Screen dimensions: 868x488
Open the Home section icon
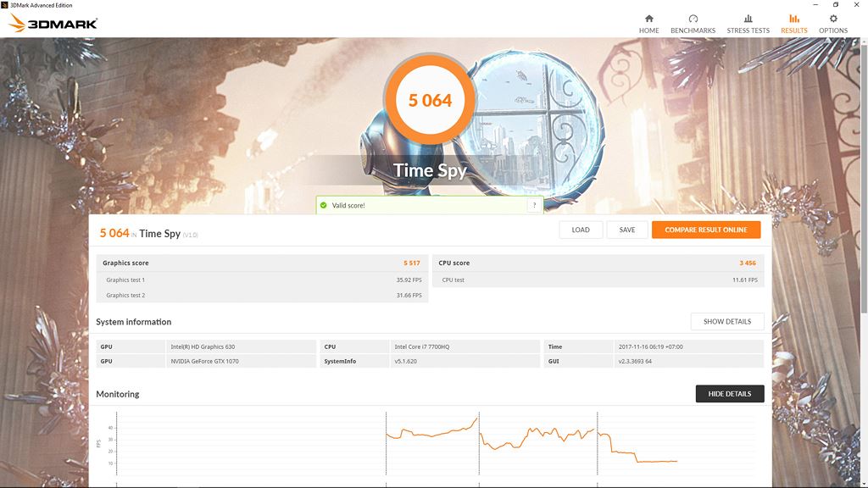(648, 19)
